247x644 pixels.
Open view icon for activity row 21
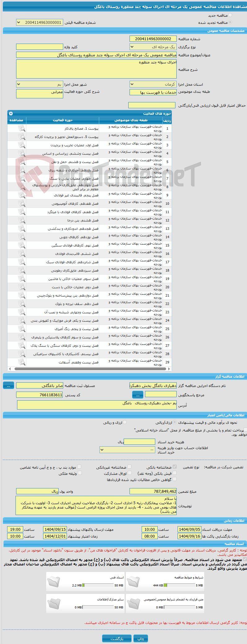tap(22, 295)
